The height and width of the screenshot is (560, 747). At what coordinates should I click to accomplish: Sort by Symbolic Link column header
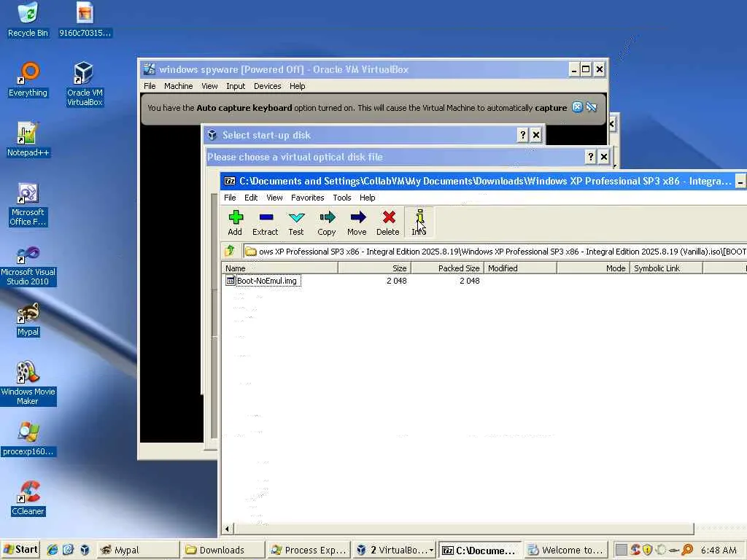pos(666,268)
